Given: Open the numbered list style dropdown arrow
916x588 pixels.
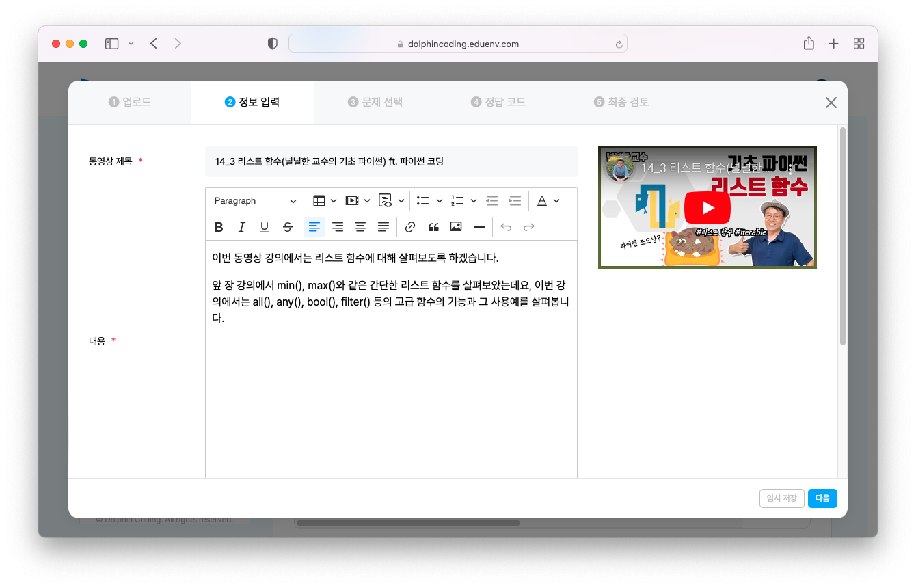Looking at the screenshot, I should (474, 201).
